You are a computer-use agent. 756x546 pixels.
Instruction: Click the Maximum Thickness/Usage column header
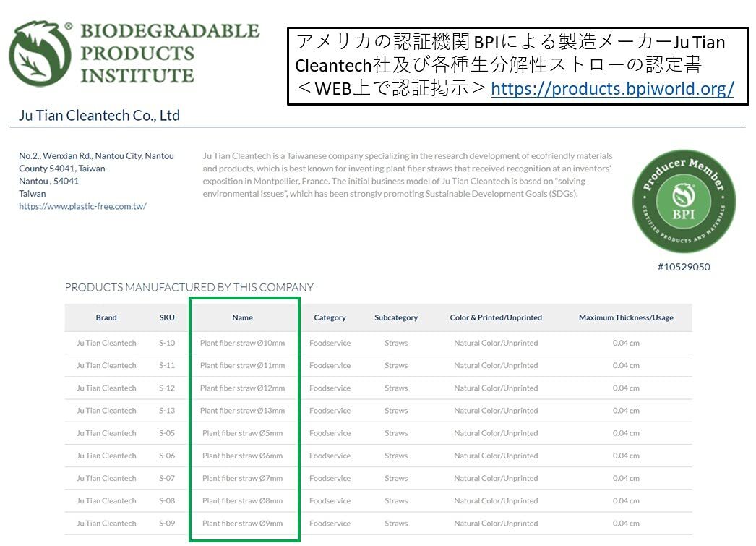627,317
